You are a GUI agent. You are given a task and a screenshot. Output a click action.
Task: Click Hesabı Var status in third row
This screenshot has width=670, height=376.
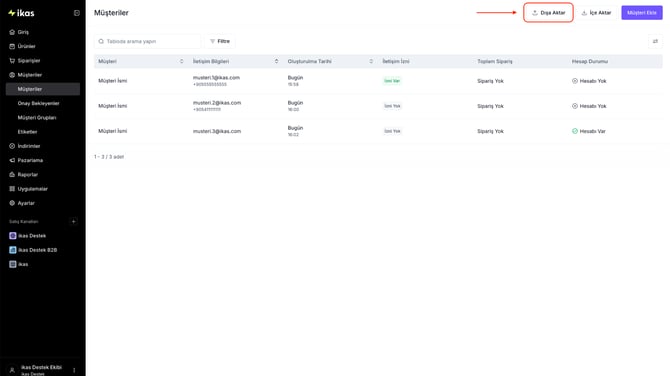pyautogui.click(x=589, y=131)
